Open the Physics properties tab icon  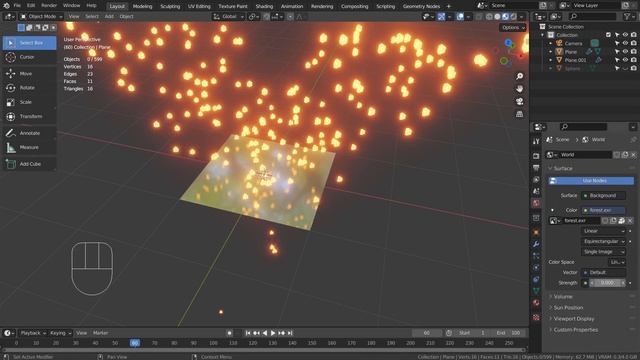pos(536,268)
